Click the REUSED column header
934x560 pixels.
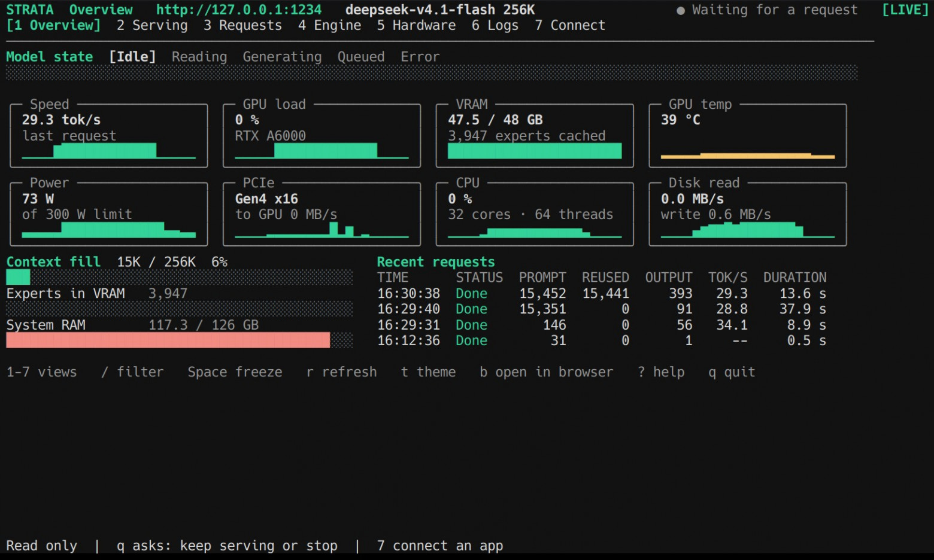coord(606,278)
